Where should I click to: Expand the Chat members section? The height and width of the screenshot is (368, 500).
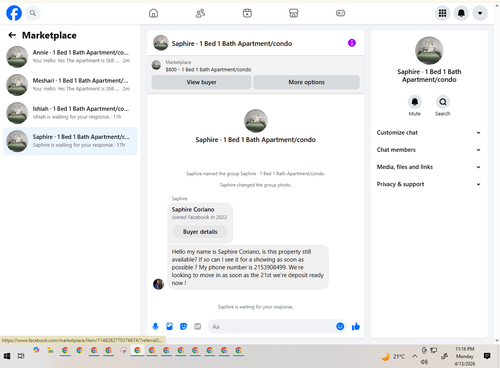tap(429, 150)
